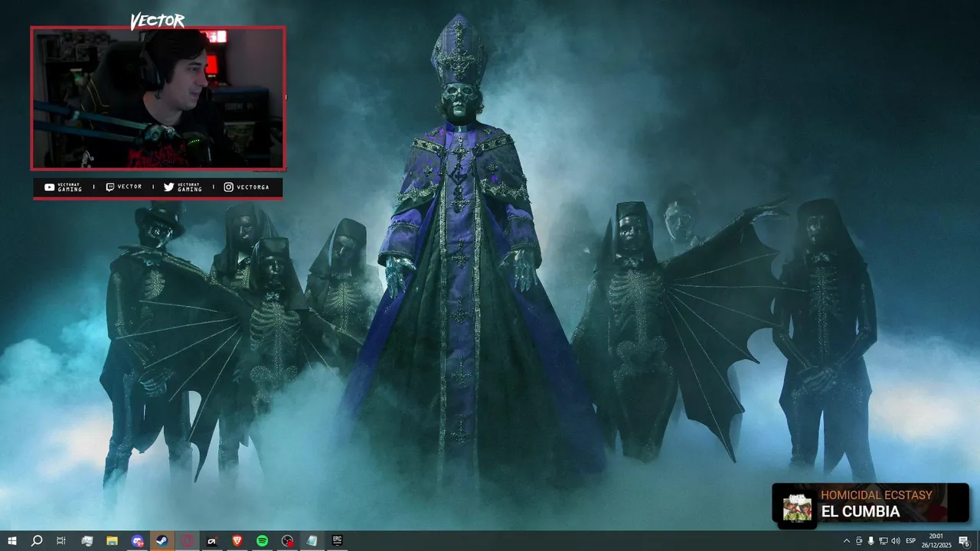The width and height of the screenshot is (980, 551).
Task: Click the webcam feed overlay
Action: pyautogui.click(x=158, y=98)
